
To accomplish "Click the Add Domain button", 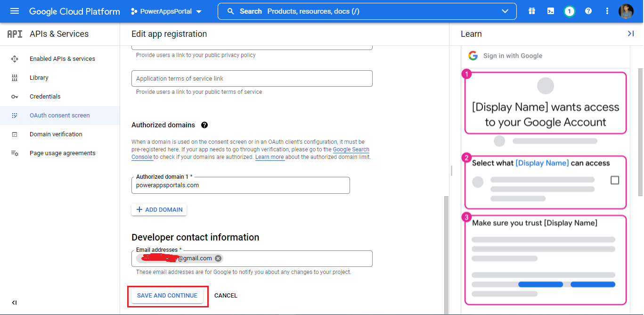I will pyautogui.click(x=159, y=210).
